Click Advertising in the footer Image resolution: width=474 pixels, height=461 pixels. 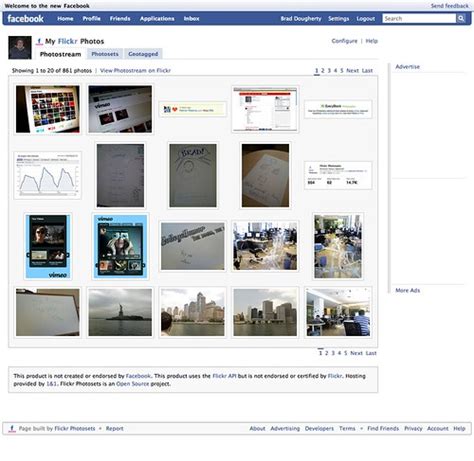click(x=285, y=429)
